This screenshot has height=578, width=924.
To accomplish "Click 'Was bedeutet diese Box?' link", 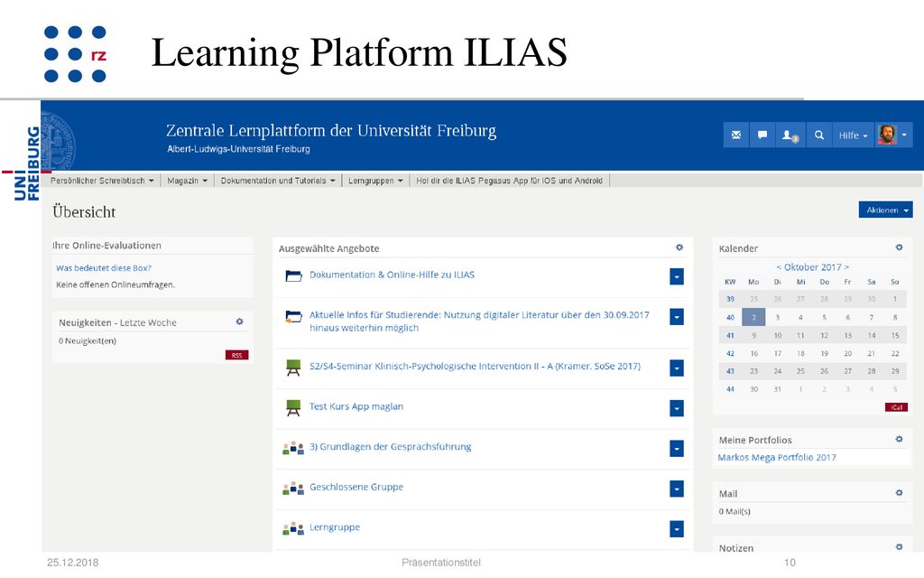I will 104,267.
